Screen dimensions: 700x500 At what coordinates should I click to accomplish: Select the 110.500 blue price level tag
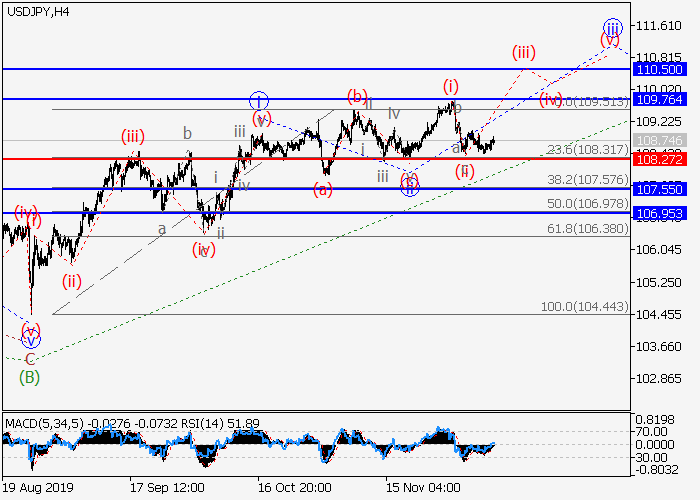[659, 69]
